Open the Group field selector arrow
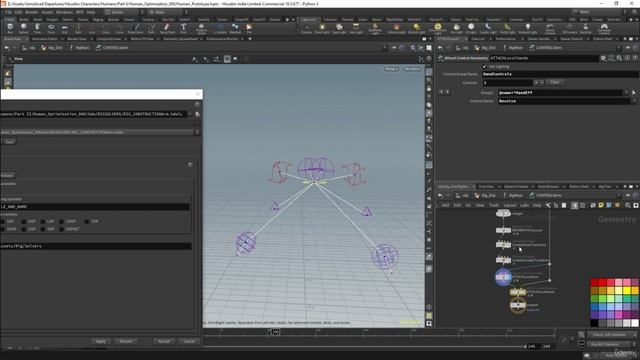Image resolution: width=640 pixels, height=360 pixels. [x=633, y=93]
